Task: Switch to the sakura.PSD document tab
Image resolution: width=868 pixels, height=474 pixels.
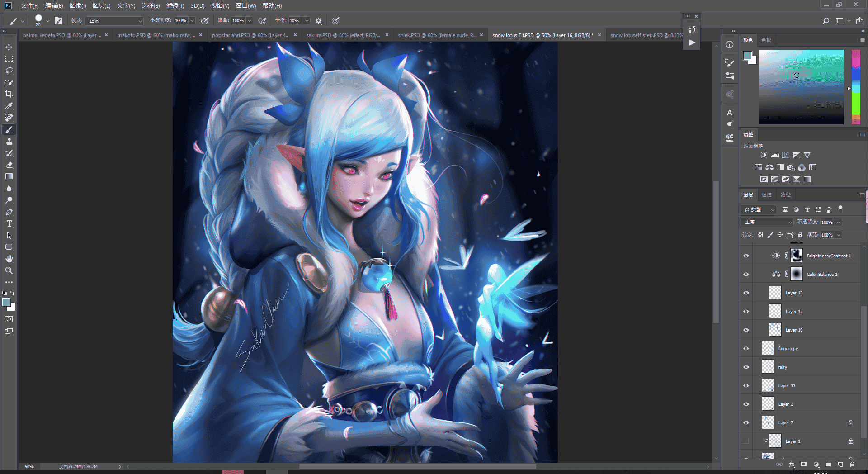Action: [x=343, y=35]
